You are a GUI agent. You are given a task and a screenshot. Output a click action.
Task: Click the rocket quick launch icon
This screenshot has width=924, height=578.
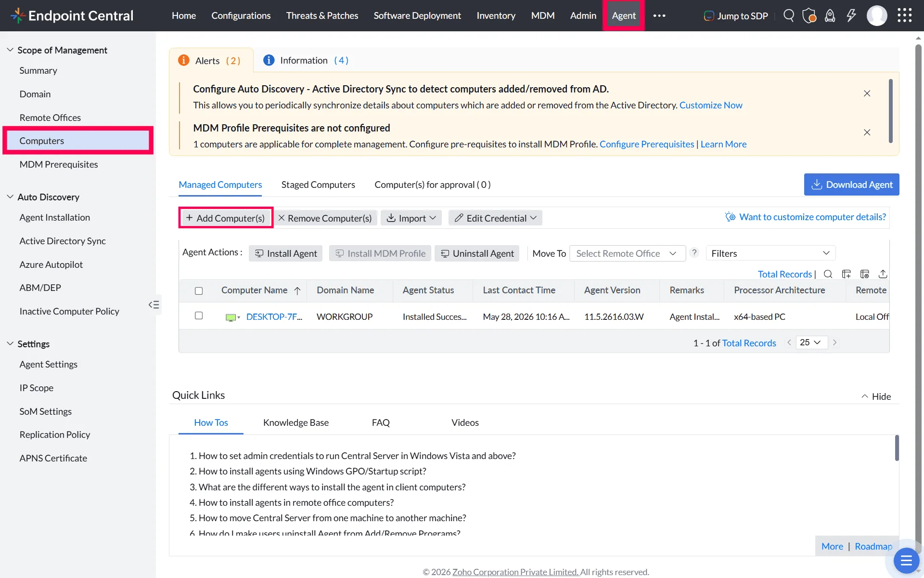(x=830, y=15)
